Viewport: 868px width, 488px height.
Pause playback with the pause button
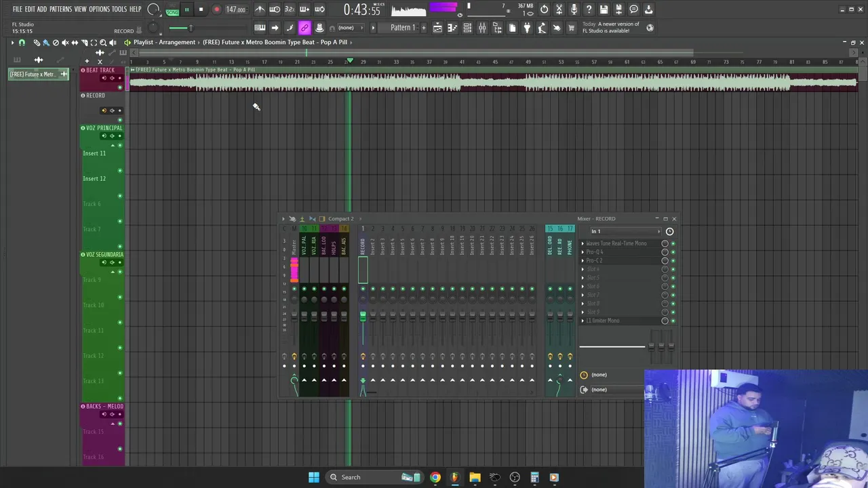click(x=186, y=9)
